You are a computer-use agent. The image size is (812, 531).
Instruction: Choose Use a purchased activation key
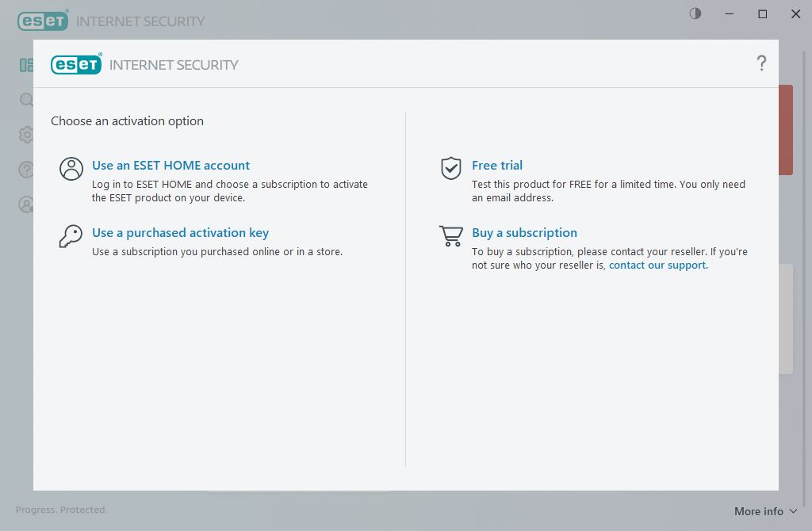[180, 233]
